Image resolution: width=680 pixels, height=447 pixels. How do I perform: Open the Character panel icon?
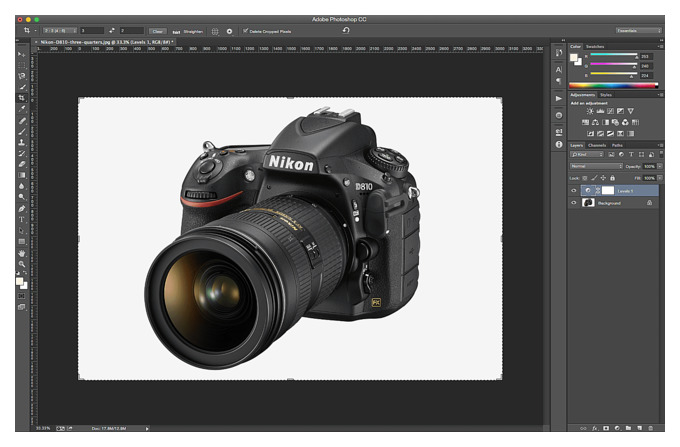click(559, 69)
